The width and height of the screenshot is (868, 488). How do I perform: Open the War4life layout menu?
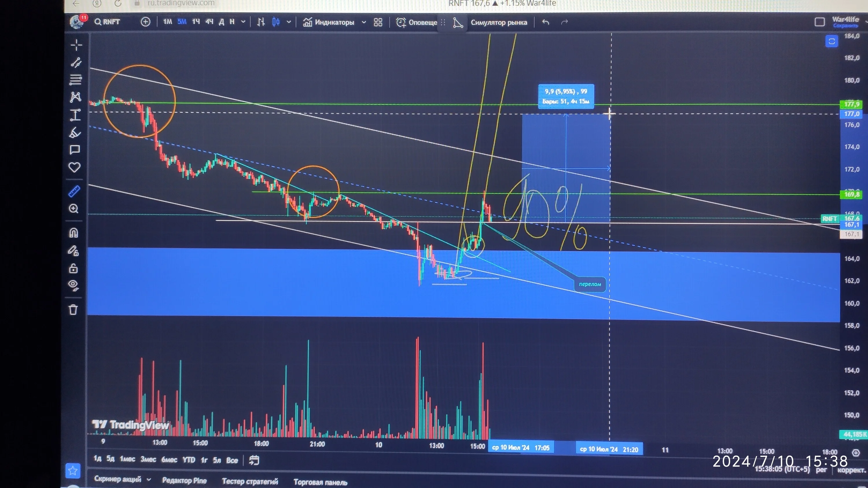(x=845, y=19)
